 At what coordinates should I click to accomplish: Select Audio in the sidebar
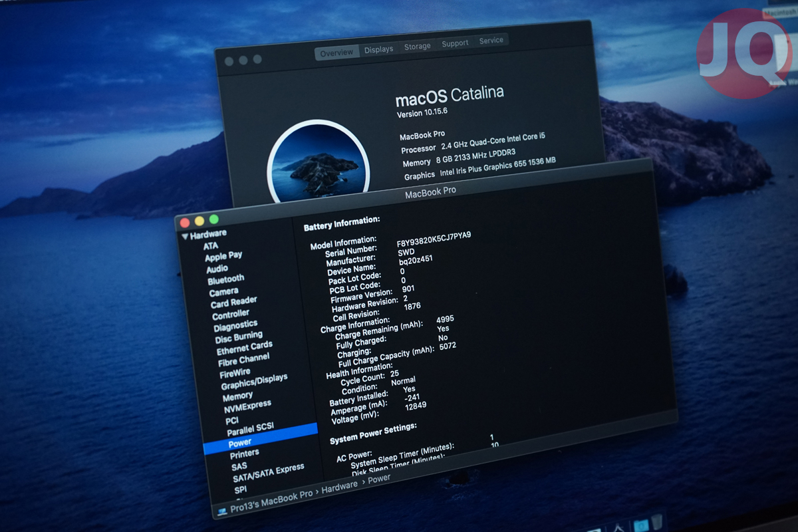point(217,269)
